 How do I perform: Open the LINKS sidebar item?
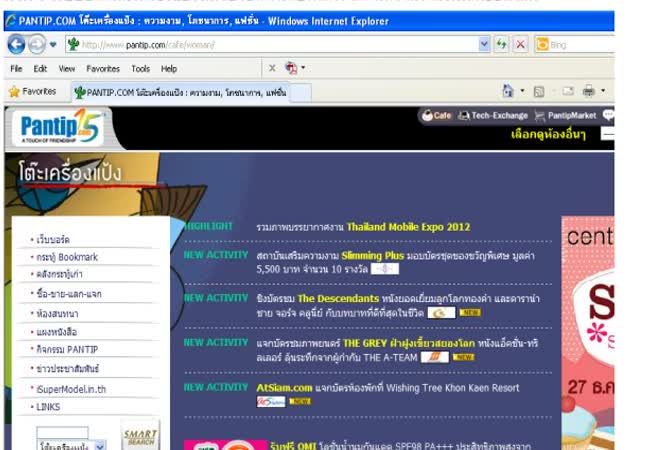(x=48, y=407)
